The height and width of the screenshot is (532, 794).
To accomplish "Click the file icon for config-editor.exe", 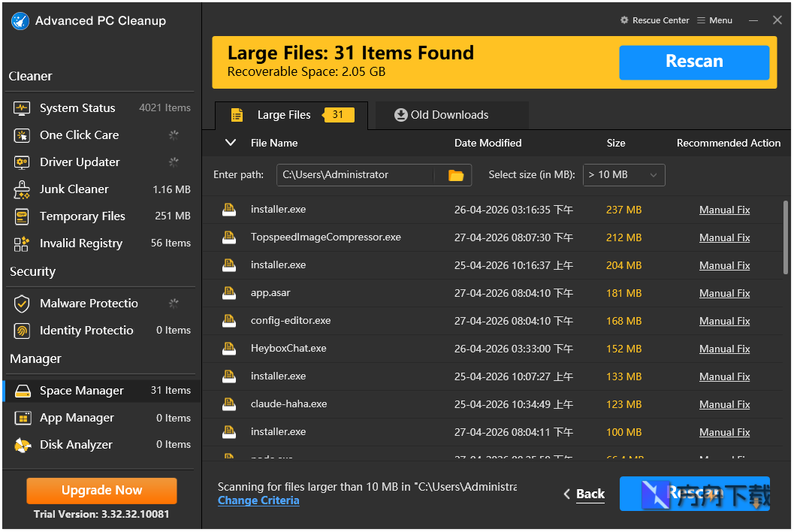I will [229, 321].
